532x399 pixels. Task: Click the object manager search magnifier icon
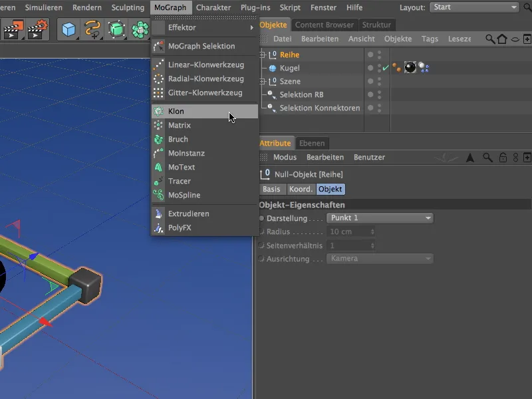click(490, 39)
